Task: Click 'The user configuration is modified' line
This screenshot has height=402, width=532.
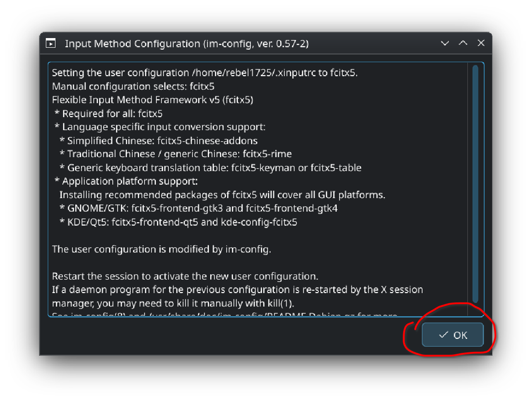Action: click(162, 249)
